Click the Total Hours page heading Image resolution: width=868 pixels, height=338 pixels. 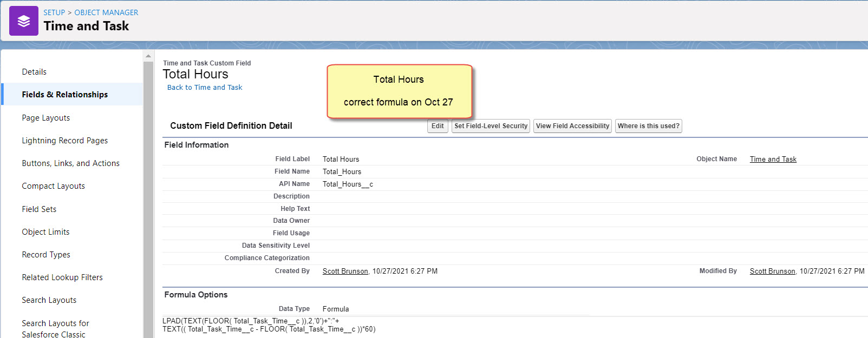[x=195, y=74]
